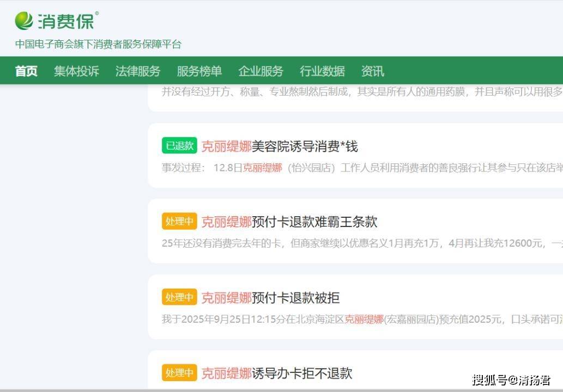
Task: Click the green 已退款 status badge
Action: click(179, 146)
